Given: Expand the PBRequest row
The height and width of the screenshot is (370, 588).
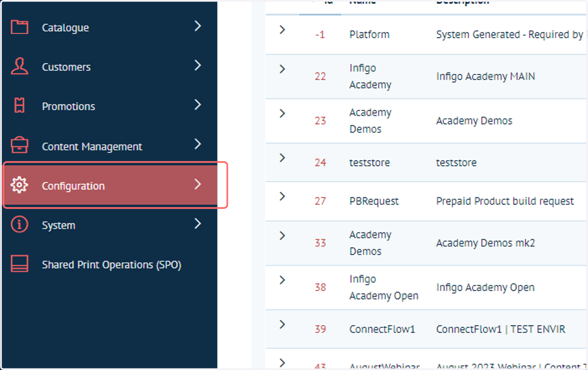Looking at the screenshot, I should click(282, 196).
